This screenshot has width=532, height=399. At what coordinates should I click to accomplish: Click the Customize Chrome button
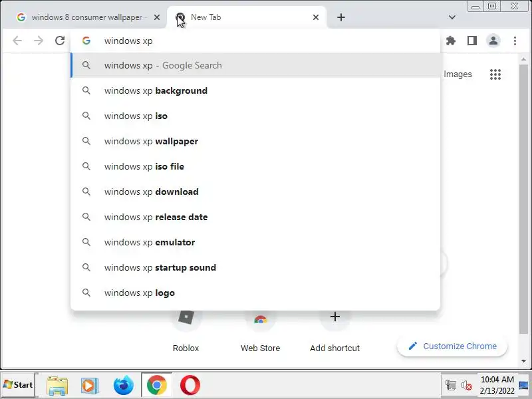[452, 346]
